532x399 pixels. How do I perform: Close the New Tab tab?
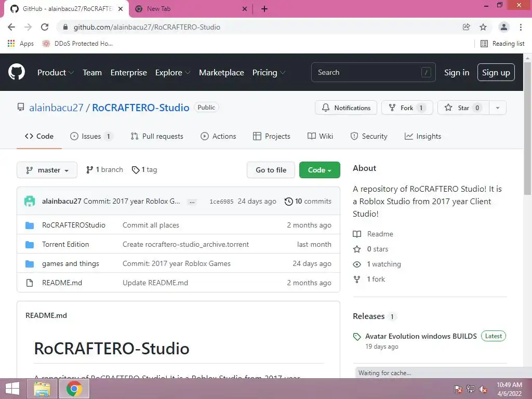coord(245,9)
